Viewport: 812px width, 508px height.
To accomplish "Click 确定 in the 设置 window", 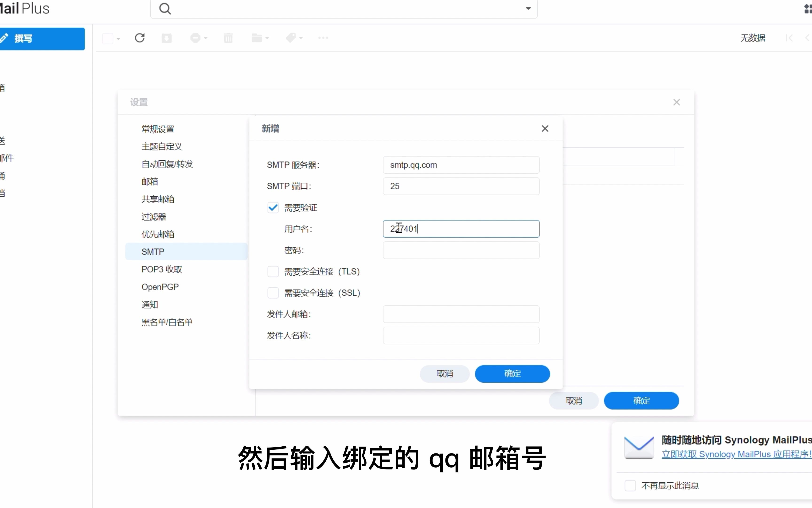I will [x=642, y=401].
